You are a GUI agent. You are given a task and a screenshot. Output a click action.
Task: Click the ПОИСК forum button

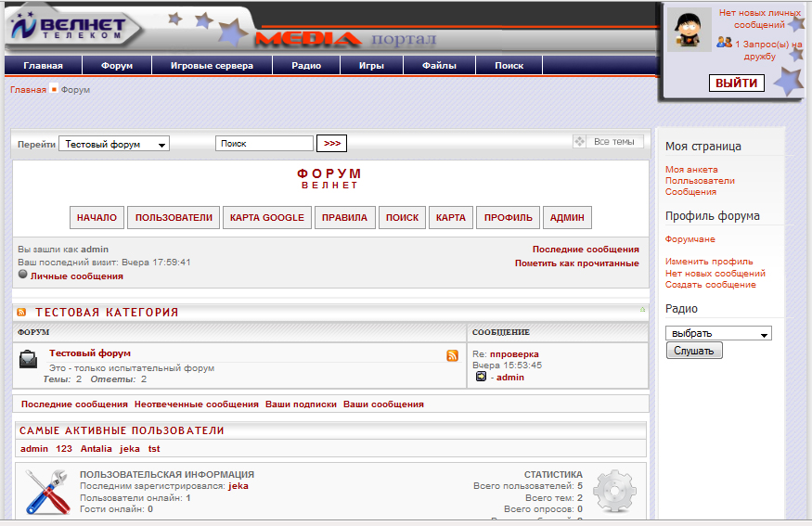click(x=402, y=217)
